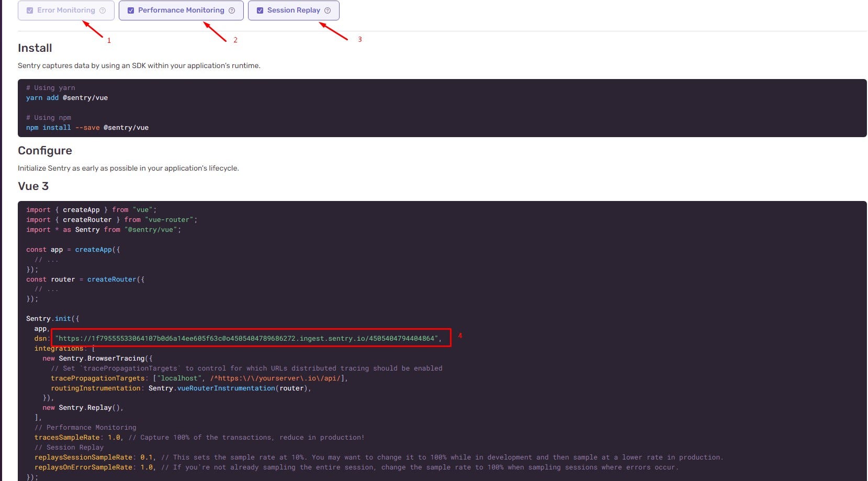
Task: Click the DSN URL string in the code
Action: point(246,339)
